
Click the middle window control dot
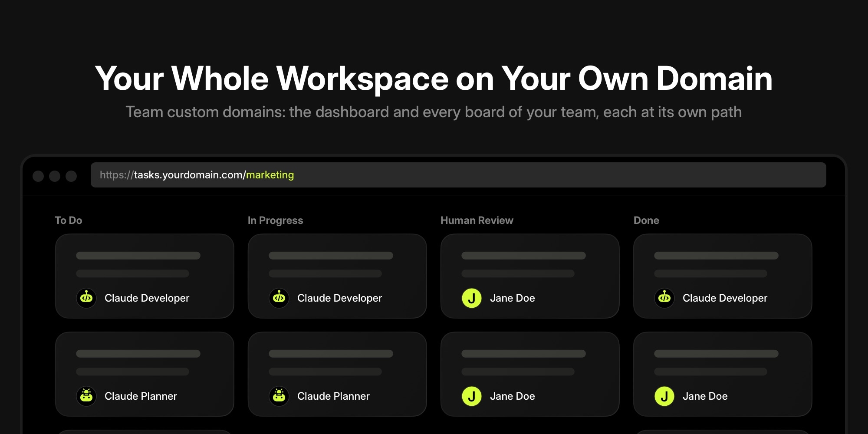point(55,176)
